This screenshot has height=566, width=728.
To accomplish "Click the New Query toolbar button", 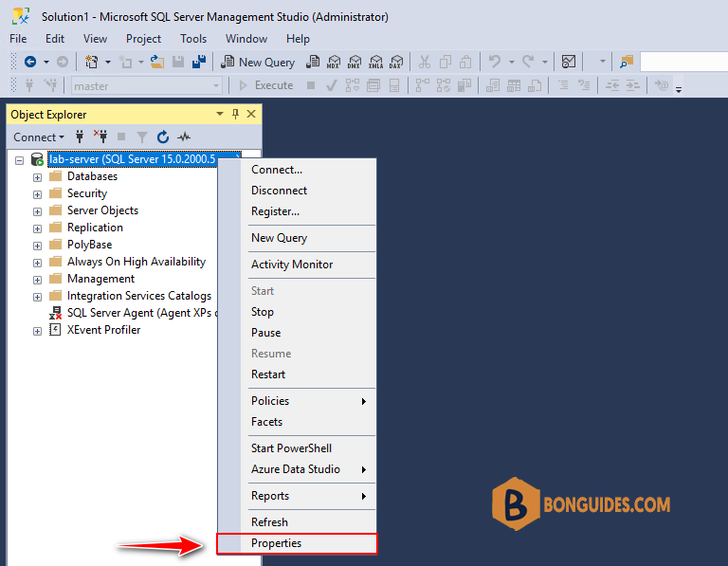I will pyautogui.click(x=258, y=62).
